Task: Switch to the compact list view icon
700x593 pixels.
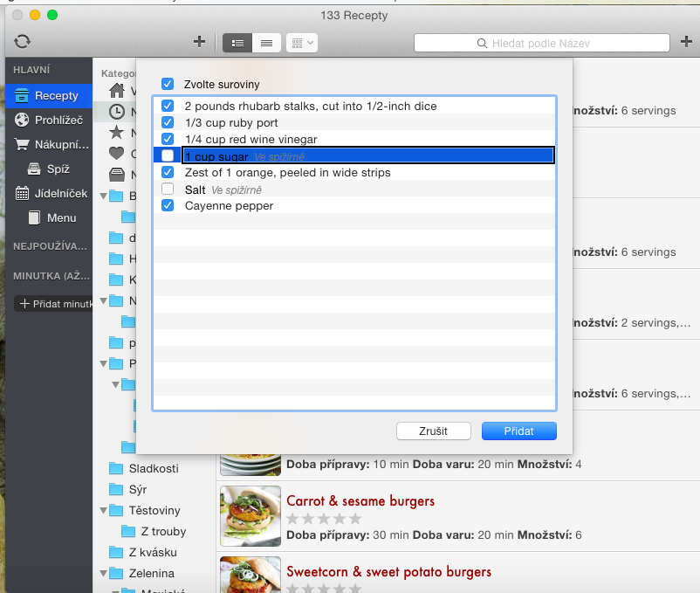Action: 266,42
